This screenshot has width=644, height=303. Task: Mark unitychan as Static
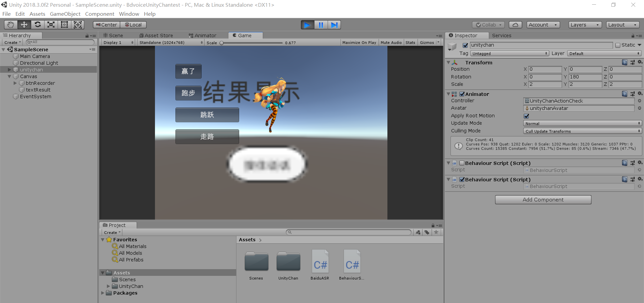coord(618,45)
